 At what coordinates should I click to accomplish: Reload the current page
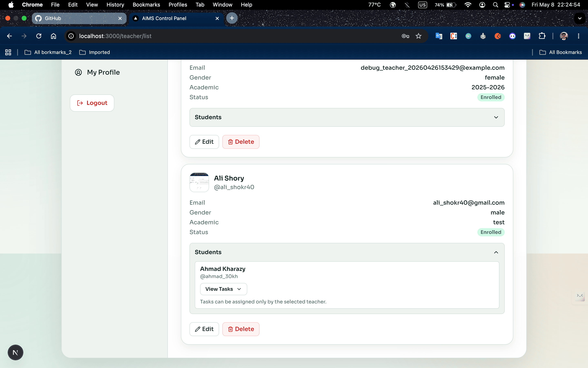click(39, 36)
